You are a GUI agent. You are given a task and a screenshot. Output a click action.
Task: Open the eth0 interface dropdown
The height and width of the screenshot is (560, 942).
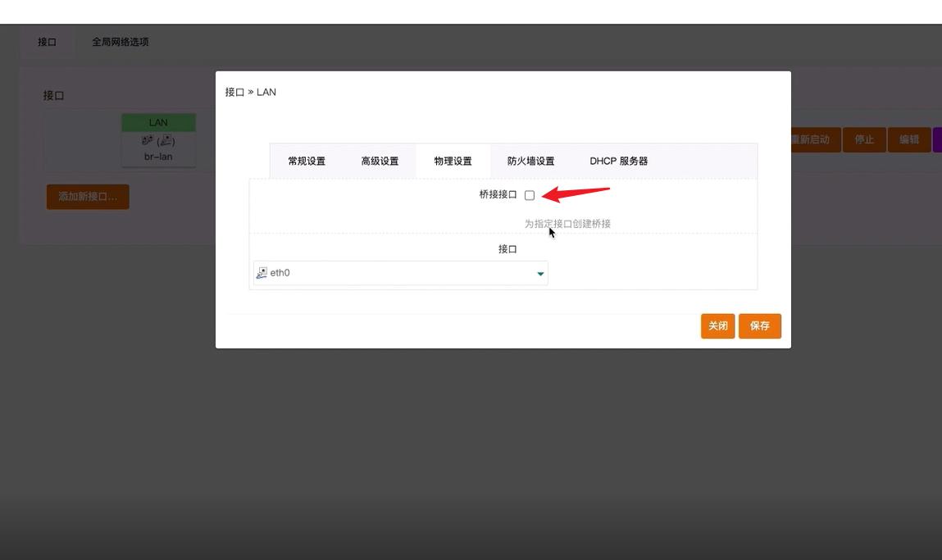[x=399, y=271]
